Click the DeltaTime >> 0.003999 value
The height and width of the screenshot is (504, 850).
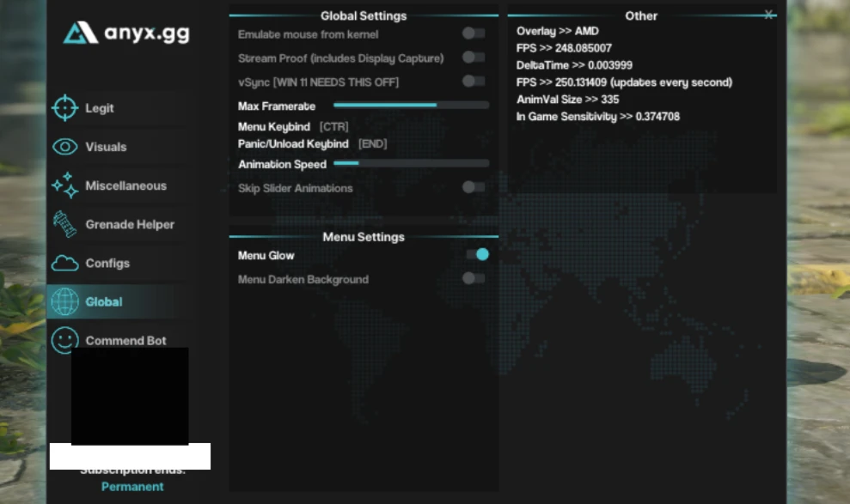(x=574, y=65)
